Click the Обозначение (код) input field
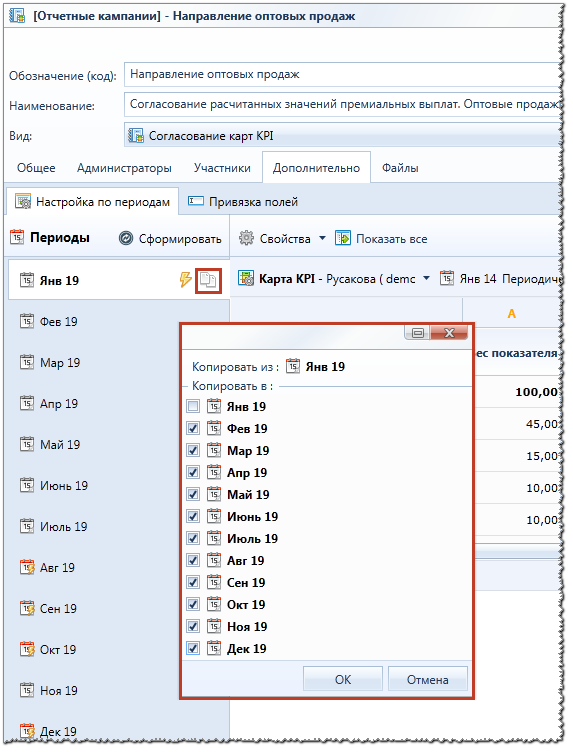 343,75
